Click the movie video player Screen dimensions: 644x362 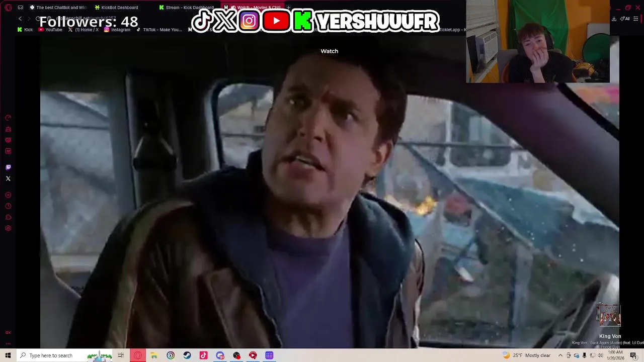[x=330, y=191]
